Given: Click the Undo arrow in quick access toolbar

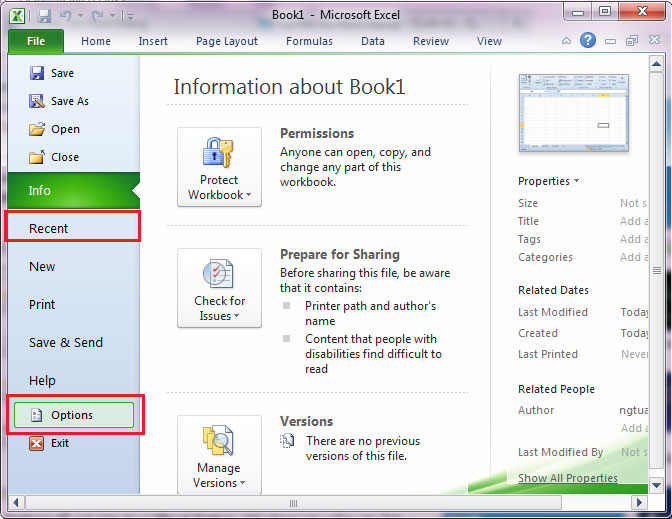Looking at the screenshot, I should click(x=66, y=16).
